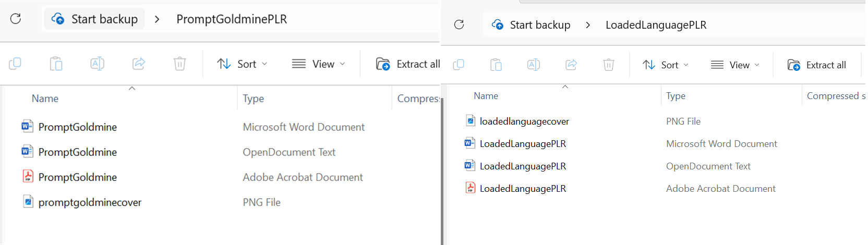Click the share icon in right window toolbar
This screenshot has width=868, height=245.
pos(571,65)
